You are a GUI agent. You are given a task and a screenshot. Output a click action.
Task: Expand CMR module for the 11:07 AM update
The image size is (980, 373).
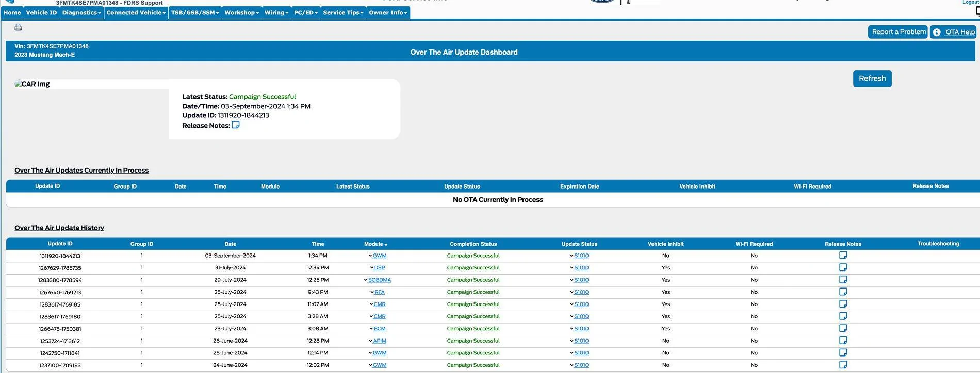pyautogui.click(x=378, y=304)
